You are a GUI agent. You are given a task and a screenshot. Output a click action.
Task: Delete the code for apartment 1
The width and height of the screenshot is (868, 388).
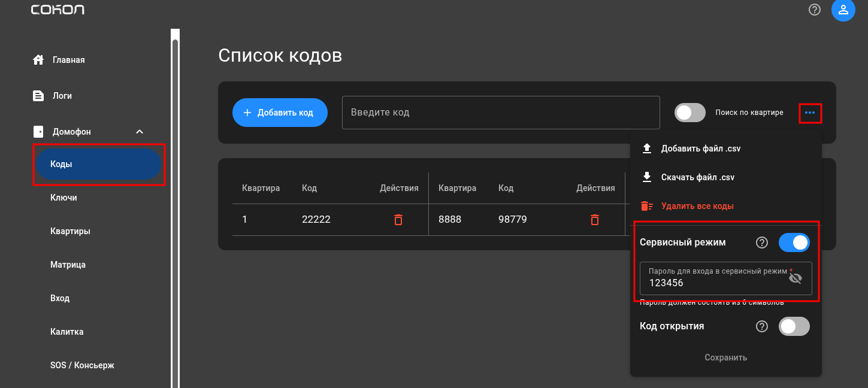point(398,220)
